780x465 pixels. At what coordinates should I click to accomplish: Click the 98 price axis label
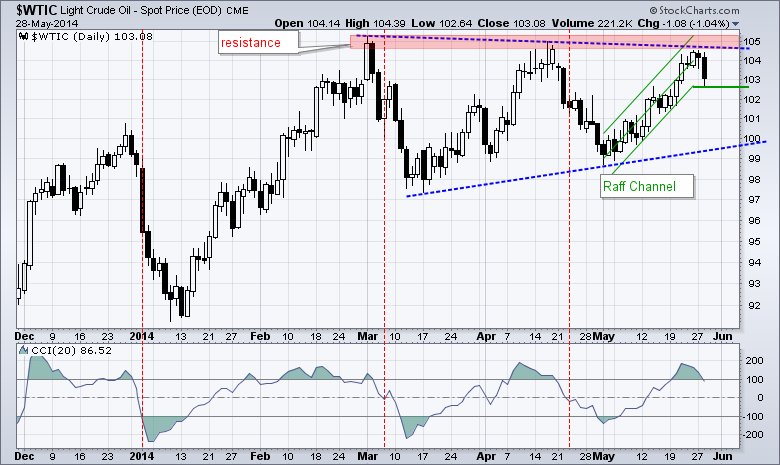tap(754, 179)
